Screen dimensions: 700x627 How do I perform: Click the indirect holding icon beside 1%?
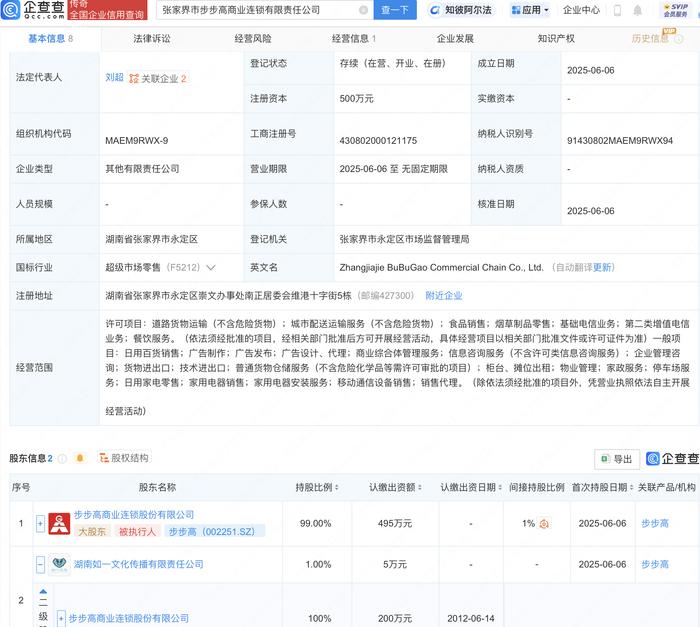point(544,523)
